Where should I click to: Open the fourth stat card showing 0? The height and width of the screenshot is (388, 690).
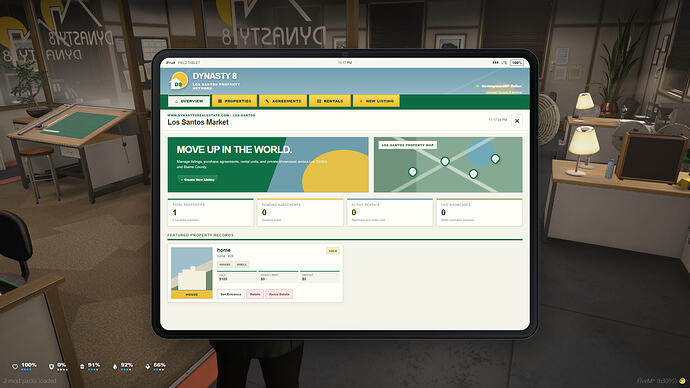480,212
